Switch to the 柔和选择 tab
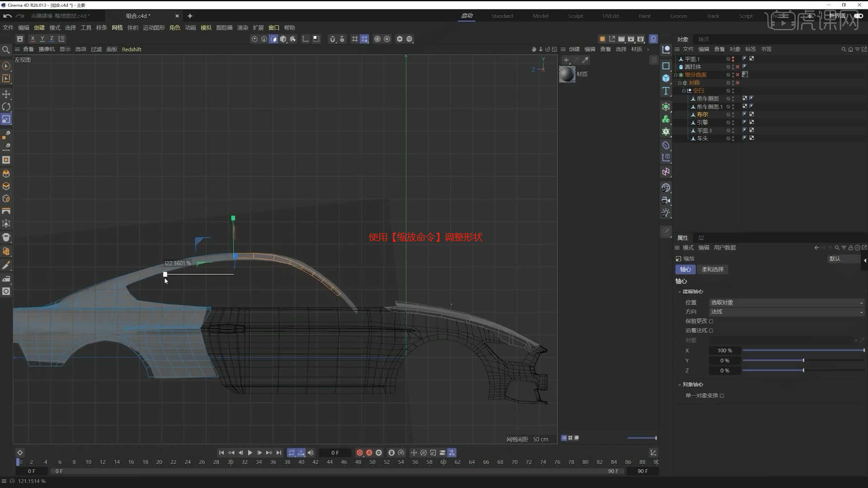 click(712, 269)
